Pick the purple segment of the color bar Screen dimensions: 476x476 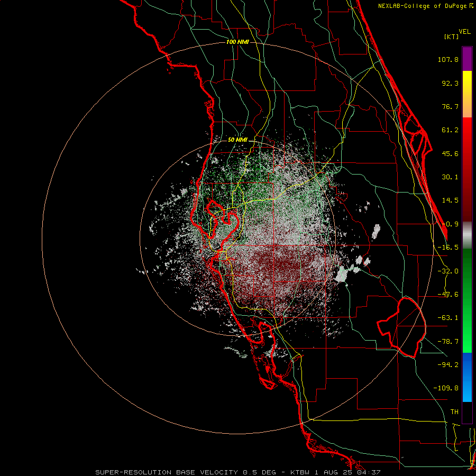tap(467, 59)
